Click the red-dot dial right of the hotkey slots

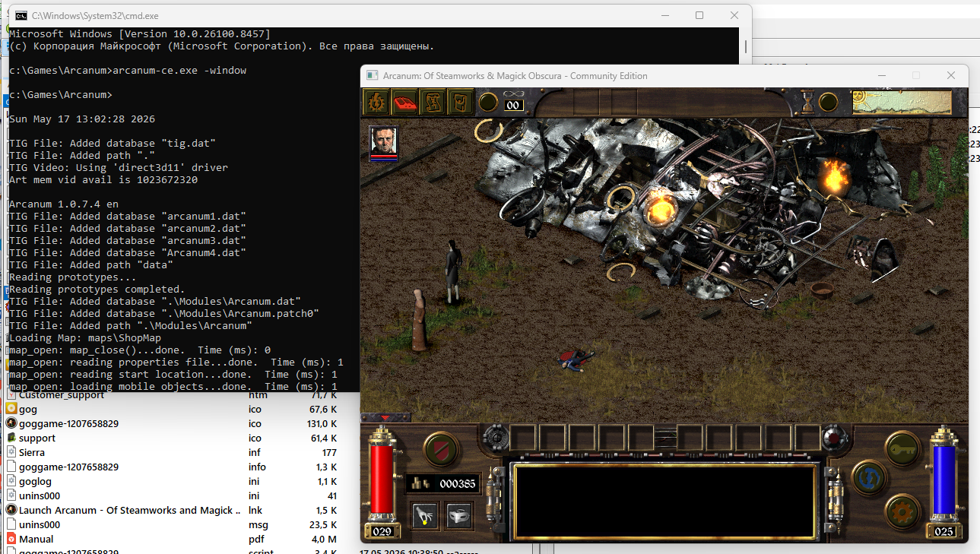[x=834, y=438]
